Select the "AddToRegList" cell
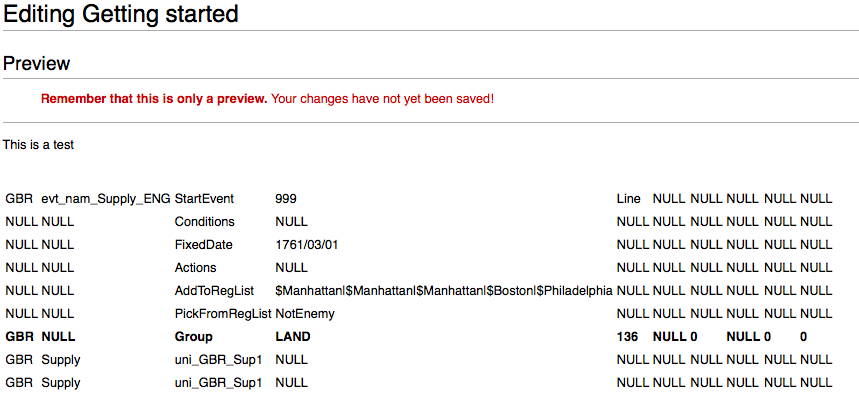859x403 pixels. [213, 291]
